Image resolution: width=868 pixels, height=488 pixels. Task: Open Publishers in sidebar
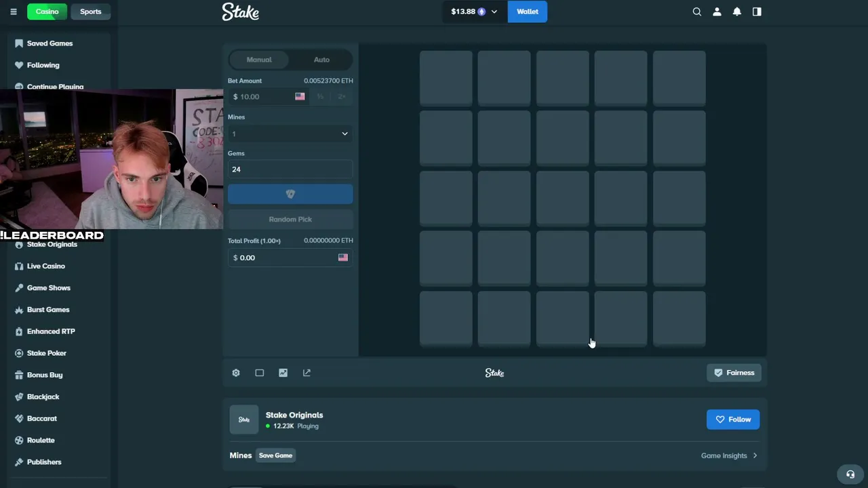[x=44, y=462]
